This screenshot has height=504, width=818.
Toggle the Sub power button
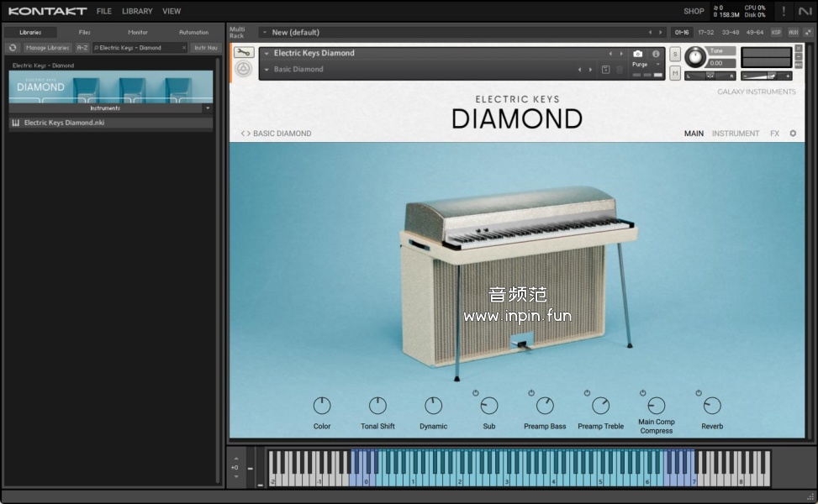click(475, 393)
